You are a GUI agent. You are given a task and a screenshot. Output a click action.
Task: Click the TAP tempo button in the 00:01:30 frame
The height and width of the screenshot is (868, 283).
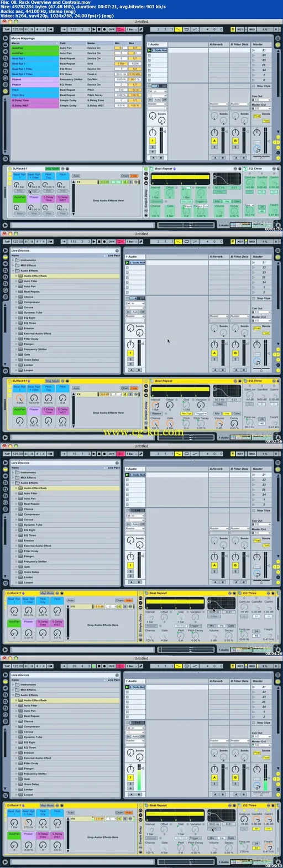(7, 29)
